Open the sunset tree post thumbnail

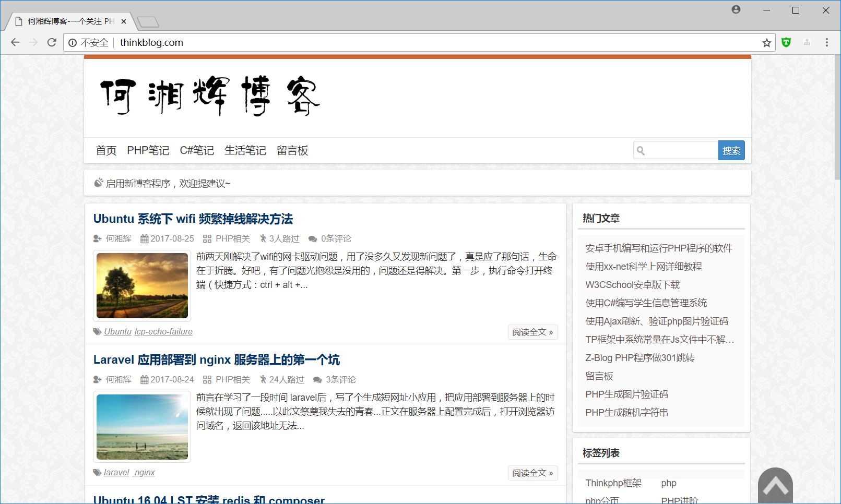(142, 285)
